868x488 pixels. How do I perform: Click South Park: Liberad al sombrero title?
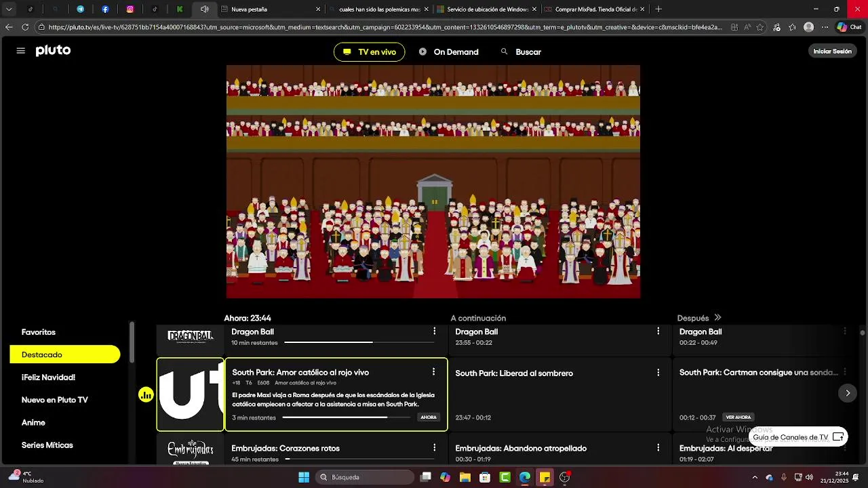coord(514,373)
